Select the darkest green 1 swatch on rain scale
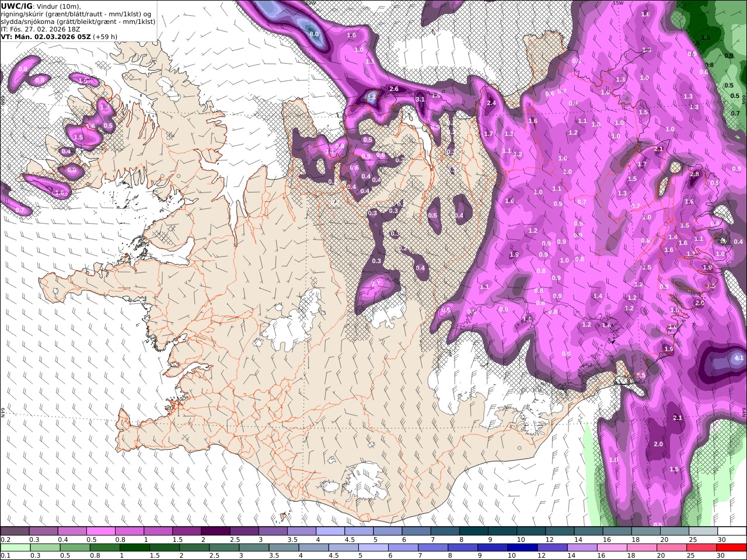This screenshot has width=747, height=560. [x=135, y=547]
